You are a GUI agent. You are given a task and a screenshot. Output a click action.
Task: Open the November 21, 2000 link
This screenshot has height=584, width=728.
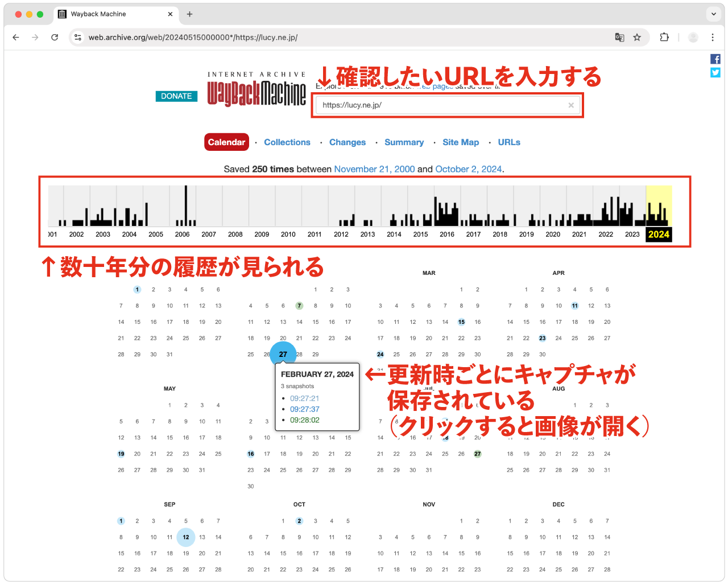point(374,169)
